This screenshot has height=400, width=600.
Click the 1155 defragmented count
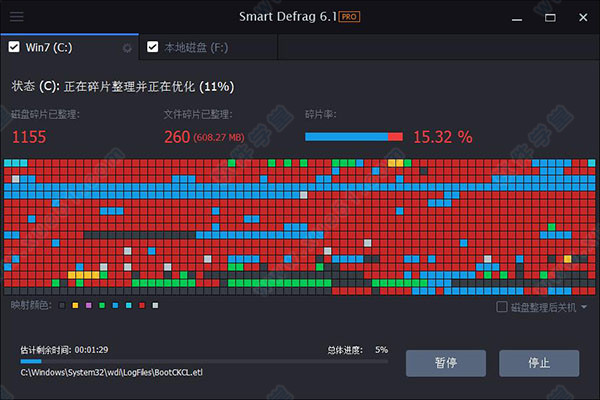pos(29,137)
